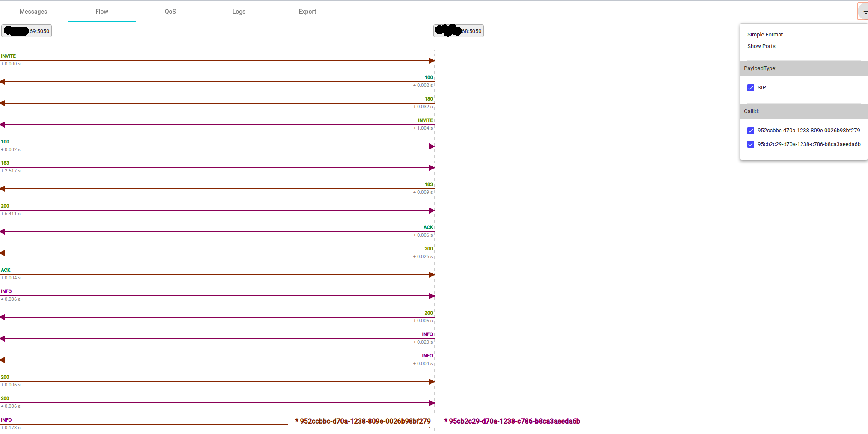Image resolution: width=868 pixels, height=434 pixels.
Task: Open the Export tab
Action: (x=307, y=12)
